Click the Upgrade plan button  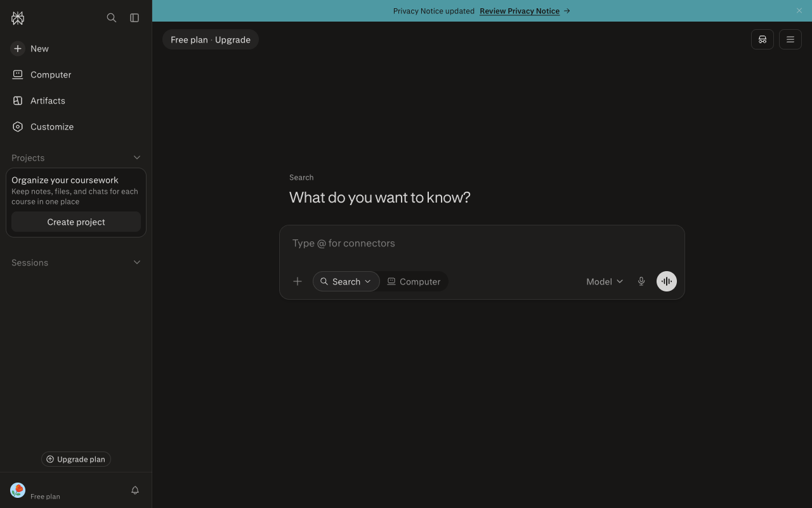pos(76,459)
